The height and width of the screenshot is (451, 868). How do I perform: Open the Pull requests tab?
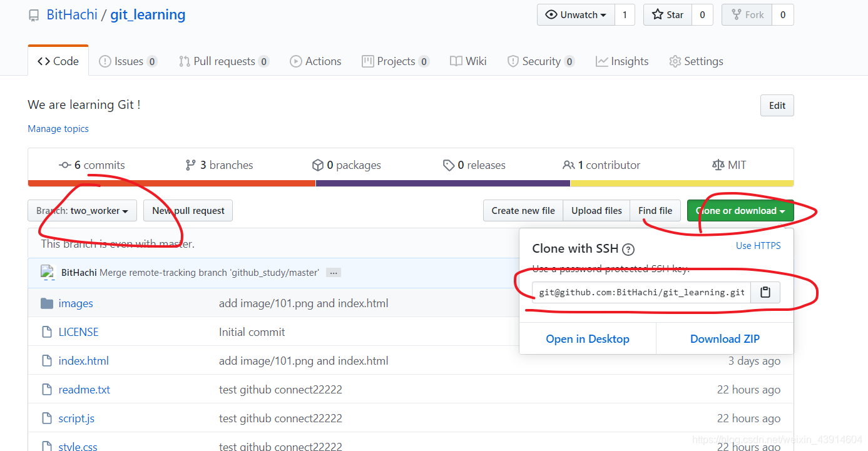224,61
